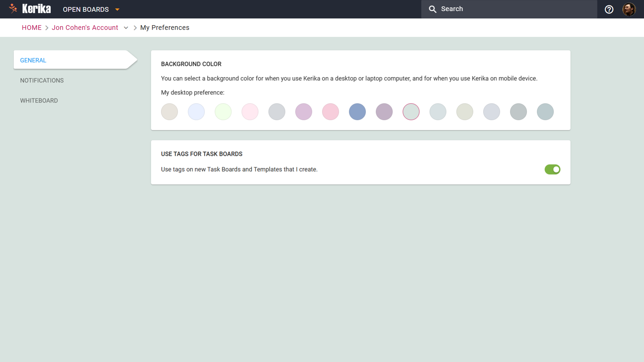
Task: Pick the light blue background swatch
Action: point(196,112)
